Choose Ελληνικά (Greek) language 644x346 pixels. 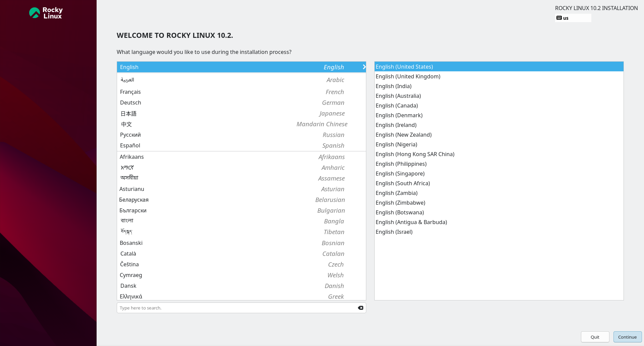coord(241,296)
